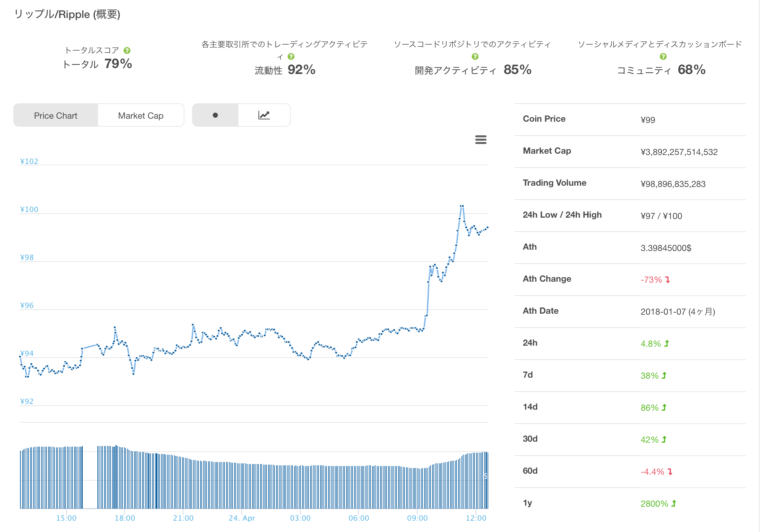Click Trading Volume value ¥98,896,835,283
761x532 pixels.
[x=673, y=184]
